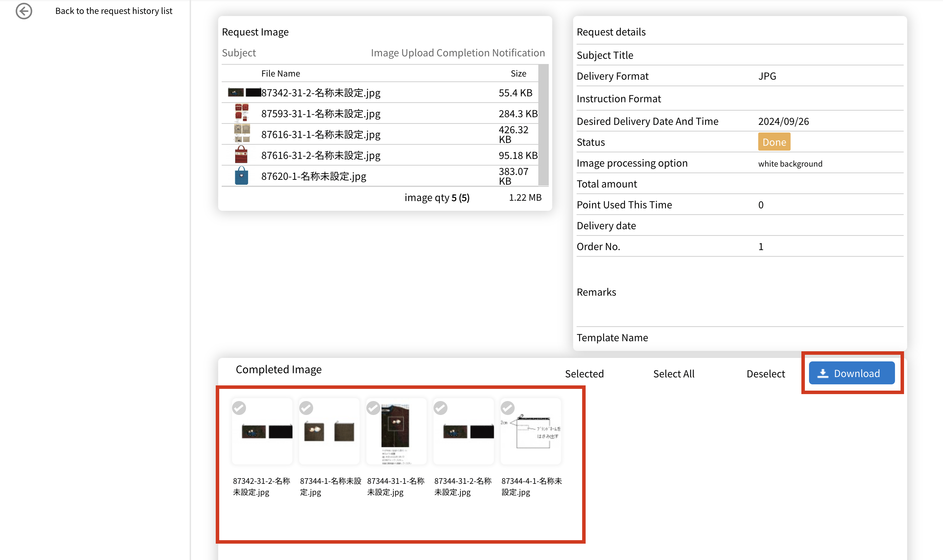Click the delivery date value 2024/09/26

point(783,121)
